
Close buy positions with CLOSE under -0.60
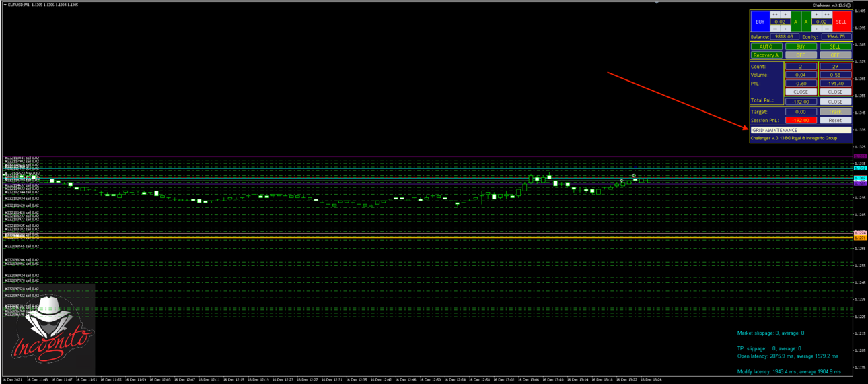coord(801,92)
